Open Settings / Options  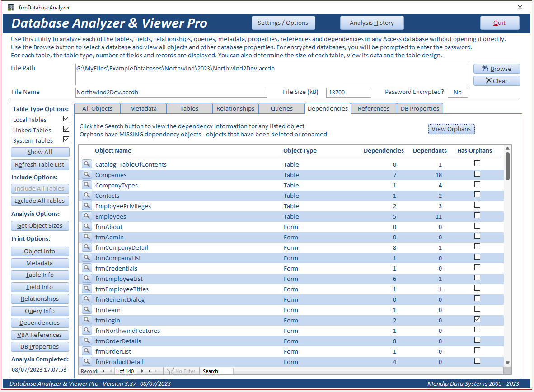(x=283, y=23)
